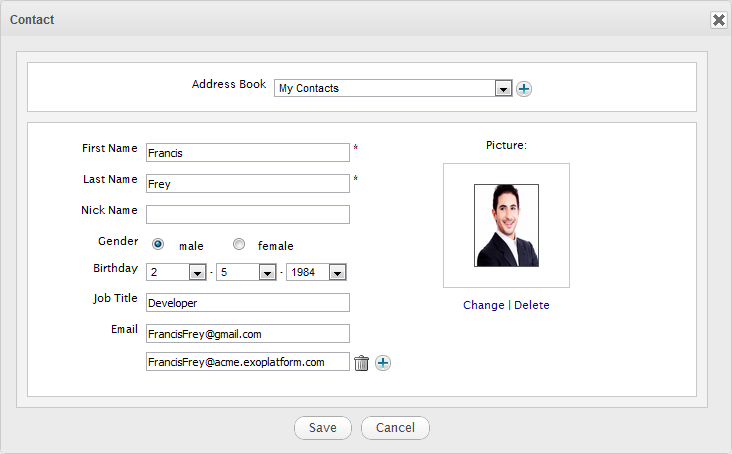The height and width of the screenshot is (454, 732).
Task: Click the Change picture link
Action: (x=483, y=305)
